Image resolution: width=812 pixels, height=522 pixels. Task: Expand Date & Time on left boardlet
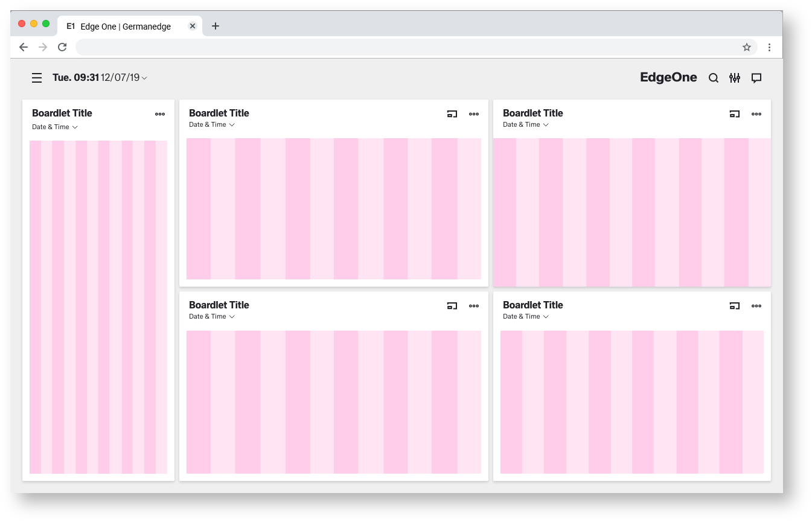55,127
